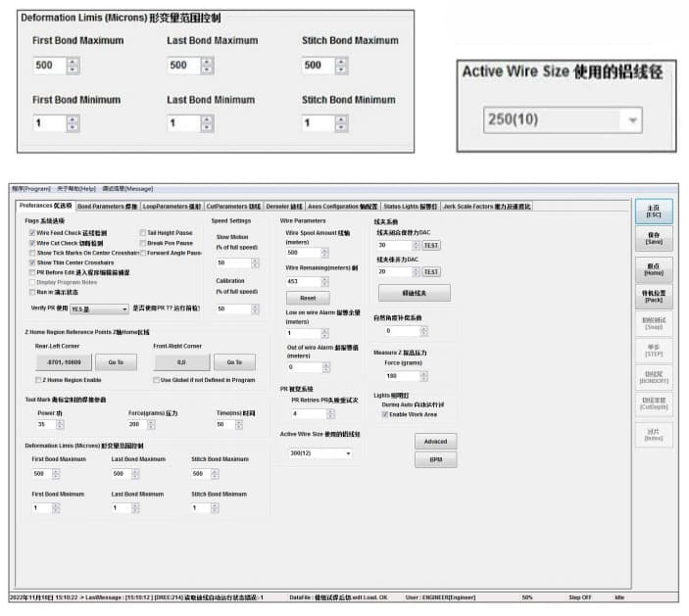Adjust First Bond Maximum stepper in main window
This screenshot has height=616, width=689.
pyautogui.click(x=56, y=474)
